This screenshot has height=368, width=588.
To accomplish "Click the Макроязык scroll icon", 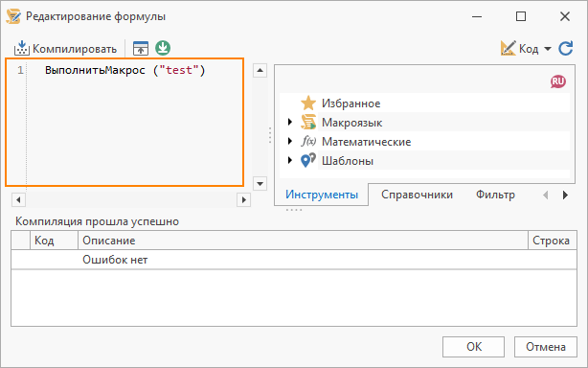I will pyautogui.click(x=308, y=123).
